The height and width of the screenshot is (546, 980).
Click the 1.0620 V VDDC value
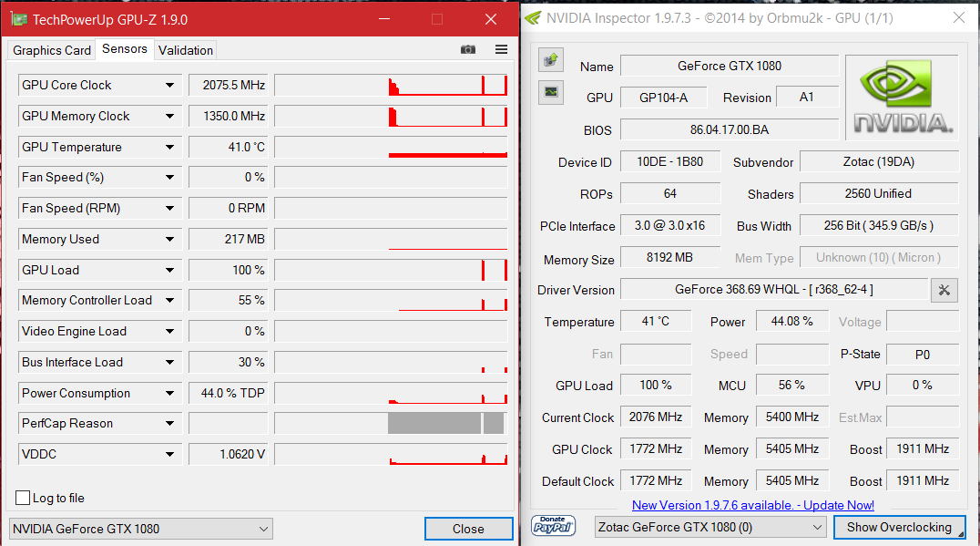(x=228, y=454)
